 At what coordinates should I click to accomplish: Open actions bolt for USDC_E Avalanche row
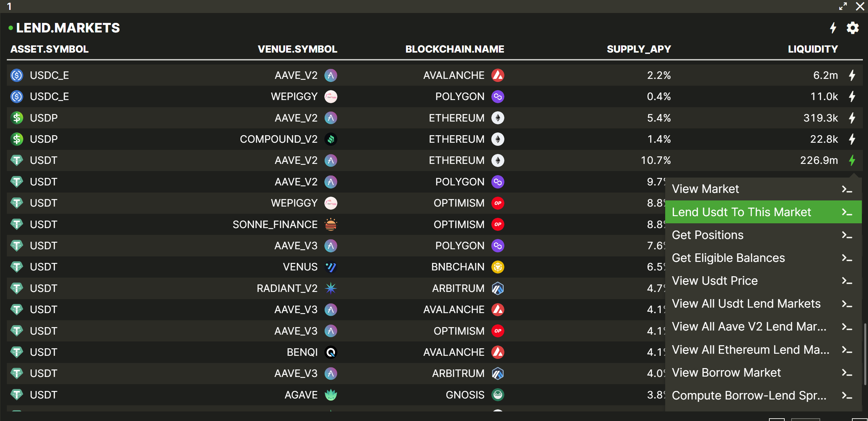point(852,75)
